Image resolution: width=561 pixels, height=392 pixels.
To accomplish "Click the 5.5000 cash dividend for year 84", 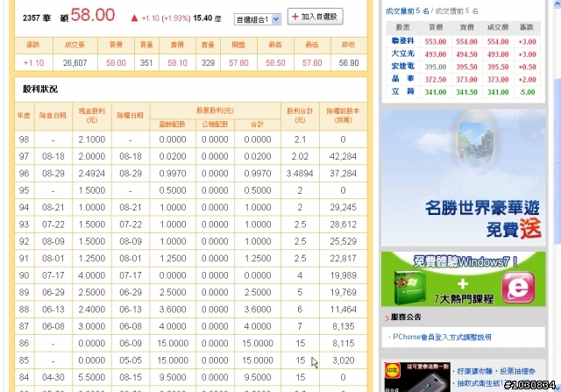I will click(x=92, y=377).
